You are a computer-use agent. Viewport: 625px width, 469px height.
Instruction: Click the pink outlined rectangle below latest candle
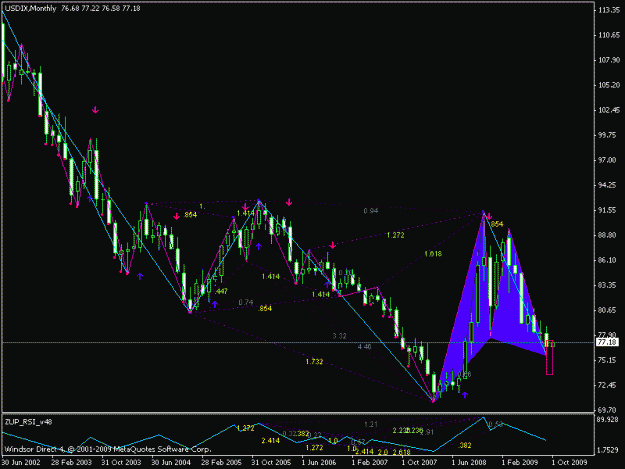(x=549, y=357)
